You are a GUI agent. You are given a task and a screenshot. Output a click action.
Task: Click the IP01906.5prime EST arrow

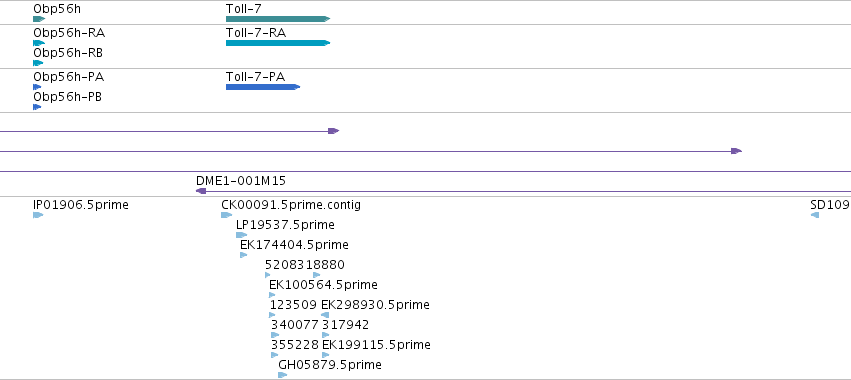(x=38, y=215)
